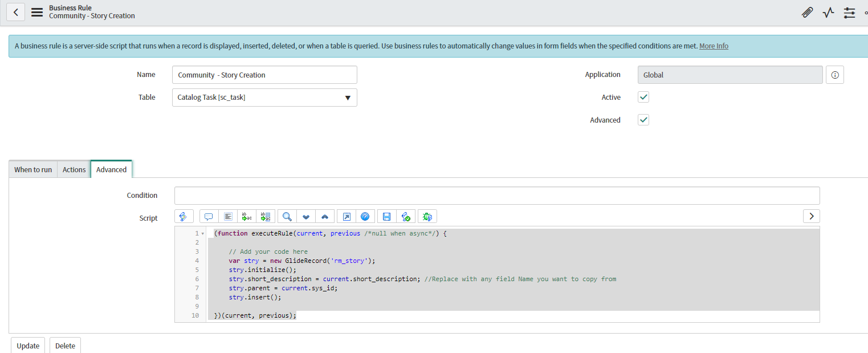Click the Update button

(x=28, y=346)
